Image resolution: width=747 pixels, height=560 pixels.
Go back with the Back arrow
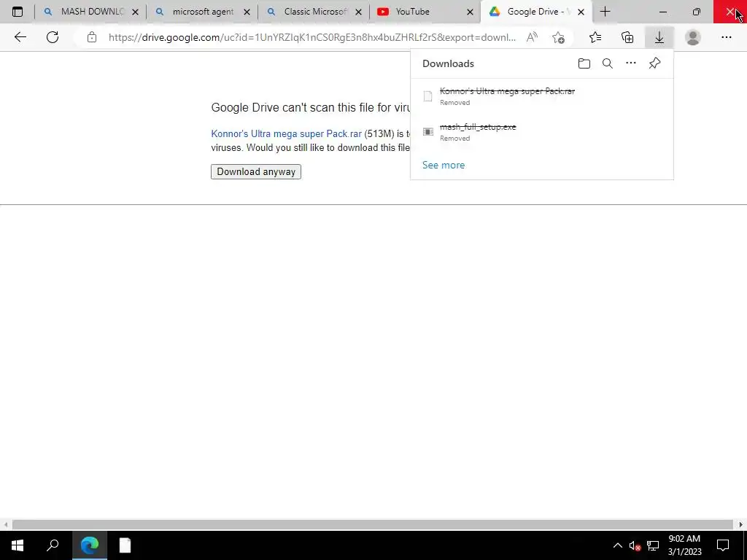[x=20, y=37]
